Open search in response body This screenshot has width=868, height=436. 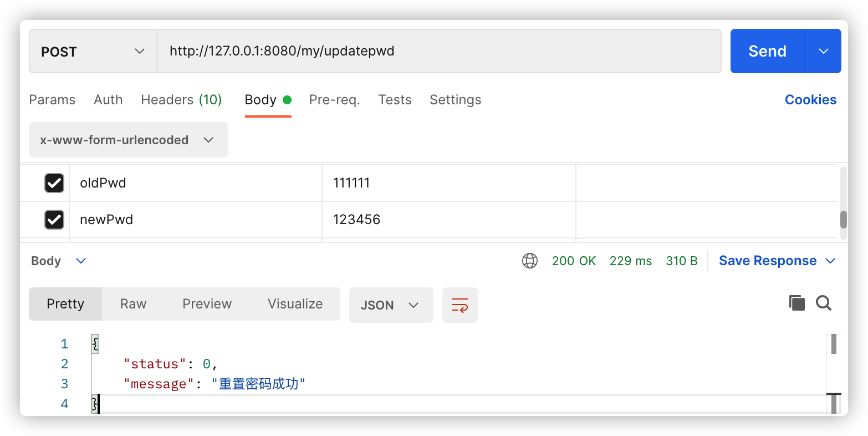coord(824,303)
